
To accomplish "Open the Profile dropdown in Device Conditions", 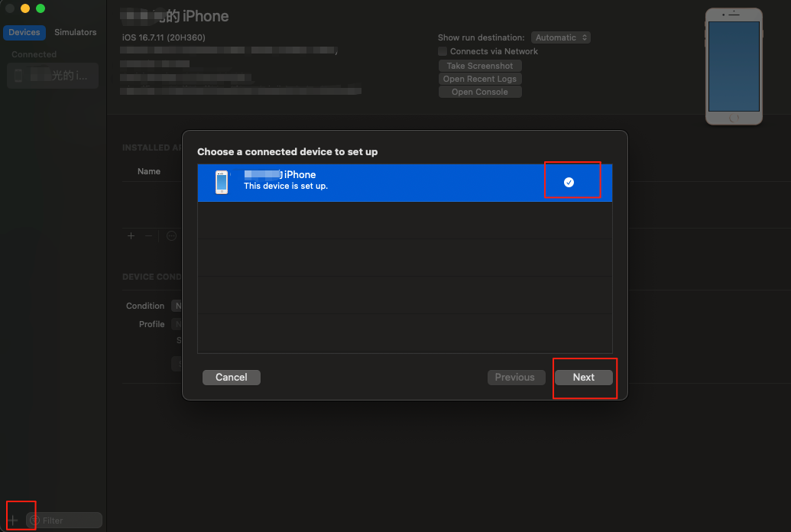I will (177, 324).
